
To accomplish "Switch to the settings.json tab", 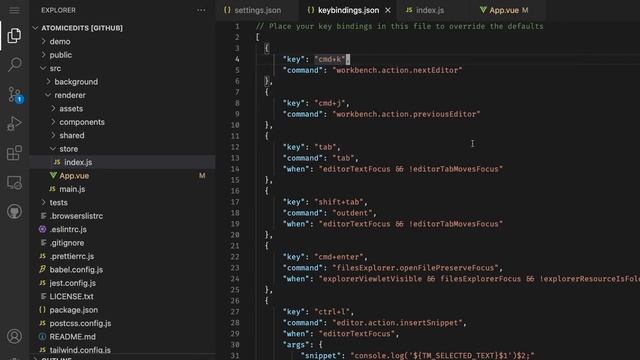I will click(258, 10).
